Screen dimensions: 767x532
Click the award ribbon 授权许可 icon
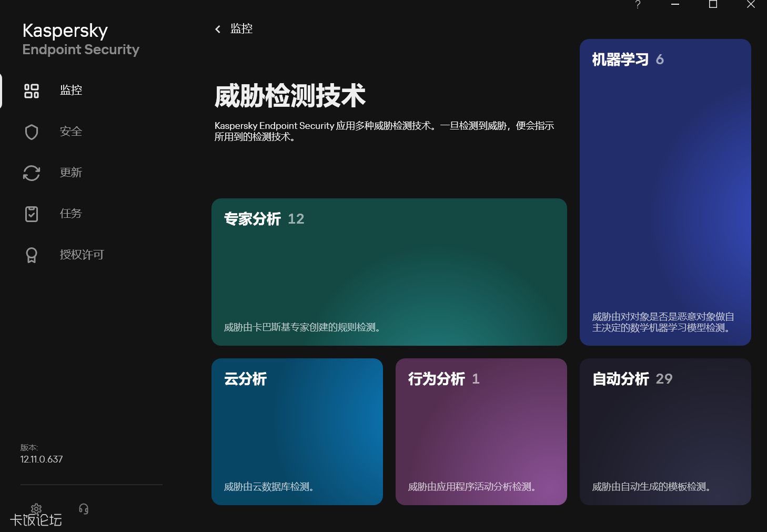32,255
